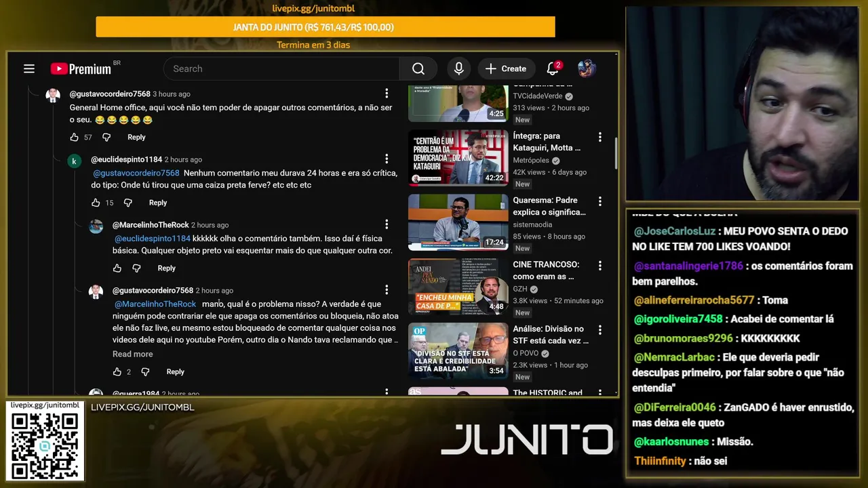This screenshot has width=868, height=488.
Task: Activate voice search microphone
Action: (459, 68)
